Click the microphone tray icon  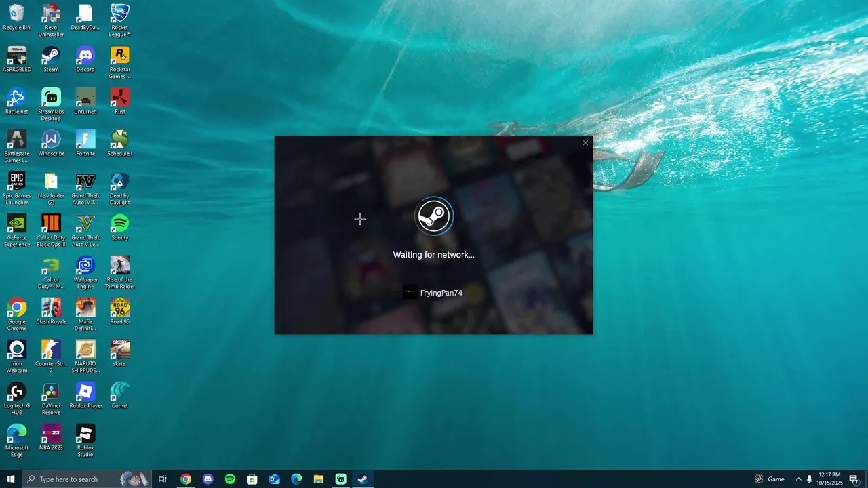pos(810,479)
